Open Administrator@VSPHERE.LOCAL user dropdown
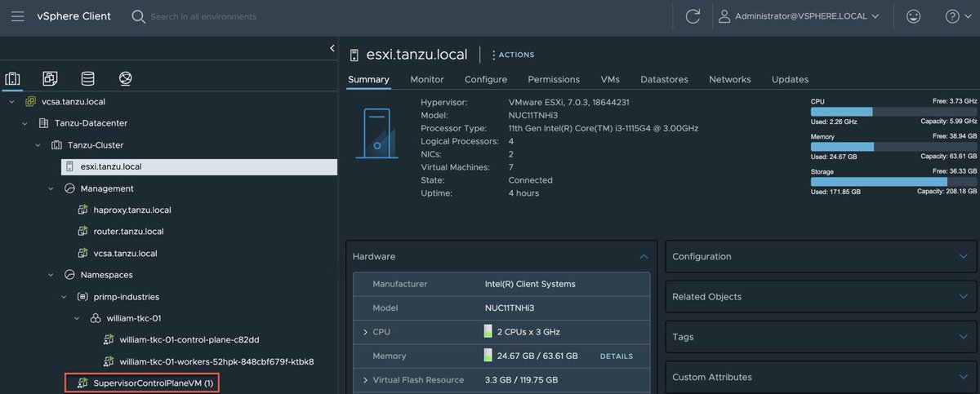 tap(799, 16)
